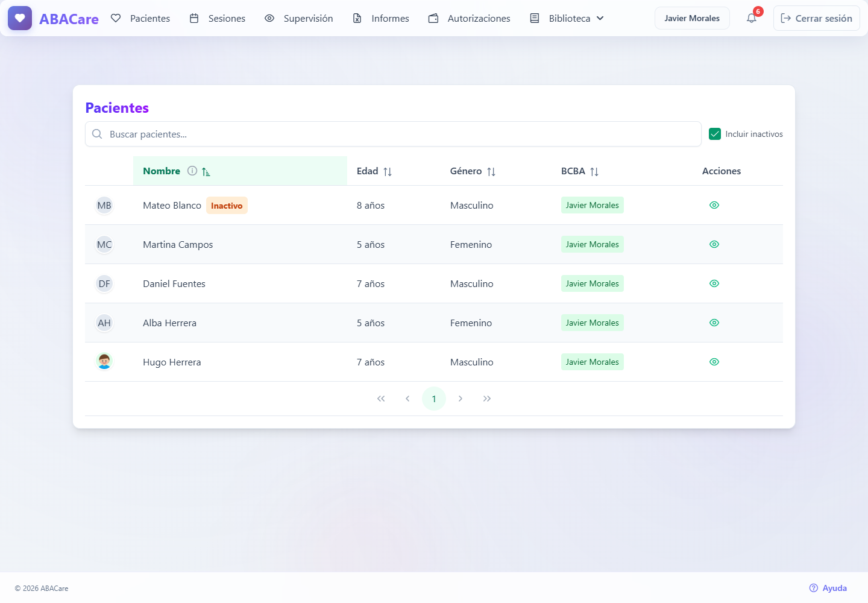View Hugo Herrera's details via eye icon
Screen dimensions: 868x603
pos(714,362)
